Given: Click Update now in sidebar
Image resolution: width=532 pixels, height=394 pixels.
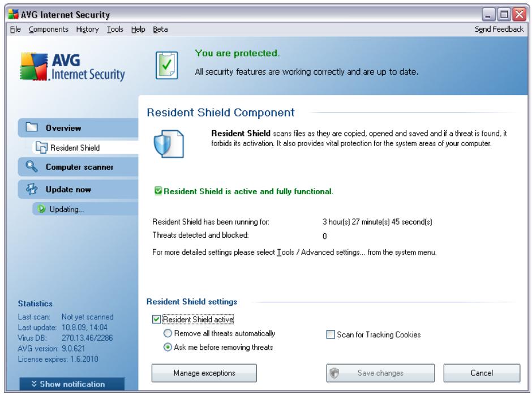Looking at the screenshot, I should coord(78,189).
